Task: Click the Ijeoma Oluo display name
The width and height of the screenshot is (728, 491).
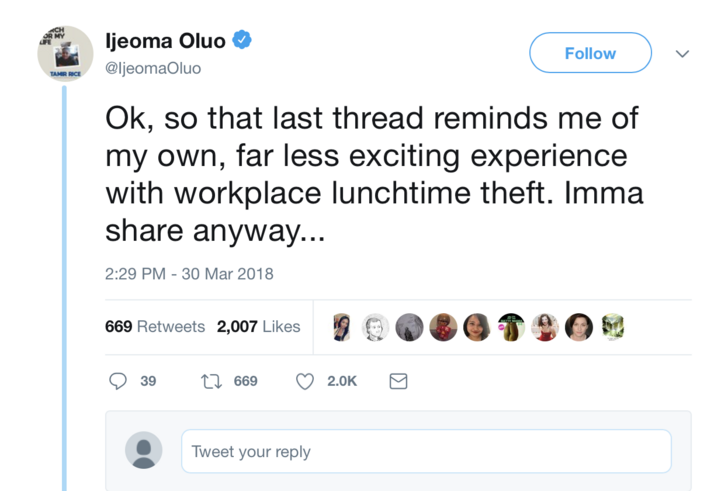Action: (x=165, y=42)
